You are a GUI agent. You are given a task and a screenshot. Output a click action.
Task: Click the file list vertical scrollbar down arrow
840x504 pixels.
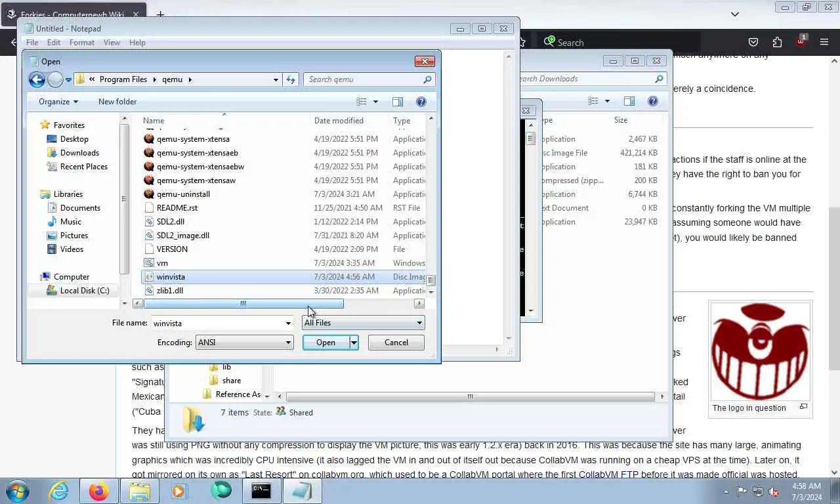[430, 293]
